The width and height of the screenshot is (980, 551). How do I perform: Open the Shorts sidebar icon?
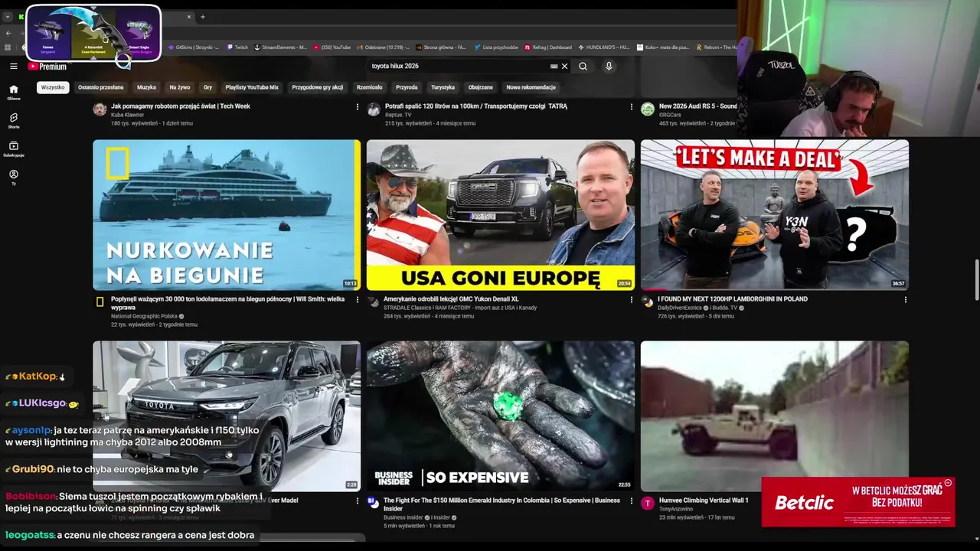(x=13, y=120)
